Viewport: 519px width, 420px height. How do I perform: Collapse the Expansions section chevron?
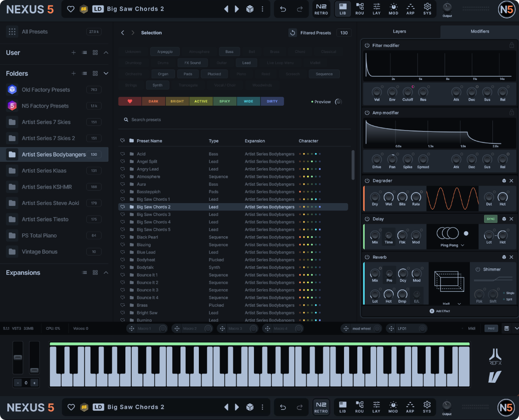(x=106, y=272)
